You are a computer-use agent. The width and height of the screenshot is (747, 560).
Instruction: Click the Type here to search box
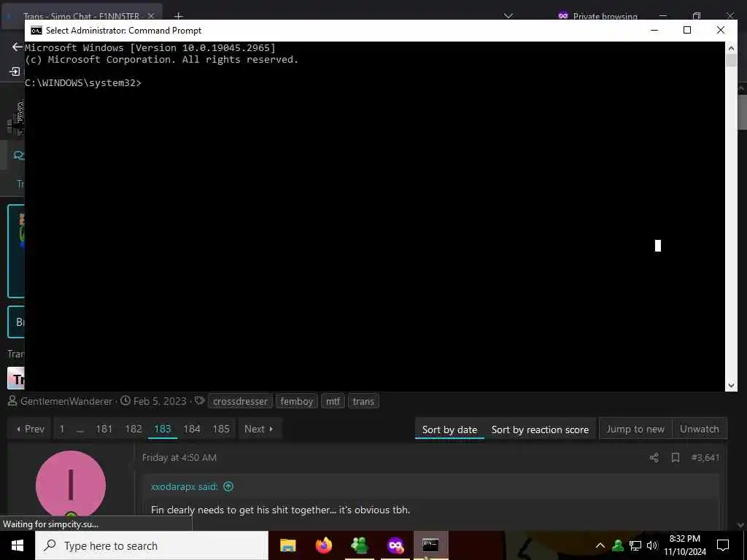click(152, 545)
